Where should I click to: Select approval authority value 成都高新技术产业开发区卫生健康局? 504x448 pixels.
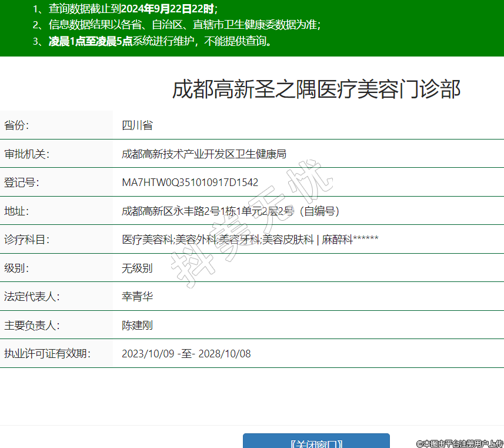click(203, 154)
